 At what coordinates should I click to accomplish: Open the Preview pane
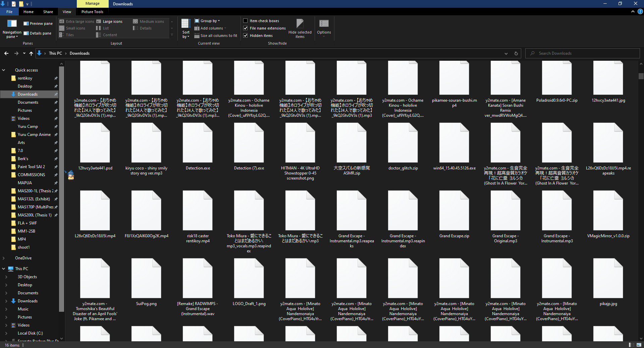(x=38, y=23)
